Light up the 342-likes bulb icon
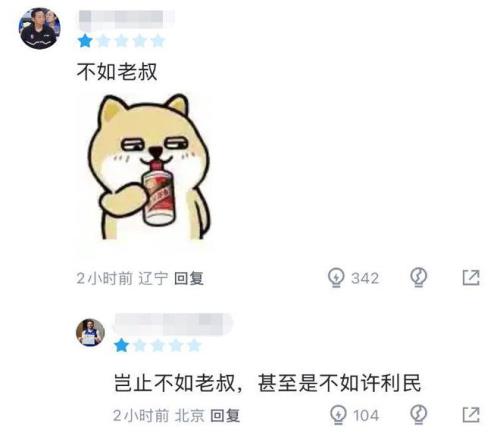The height and width of the screenshot is (440, 500). coord(336,277)
